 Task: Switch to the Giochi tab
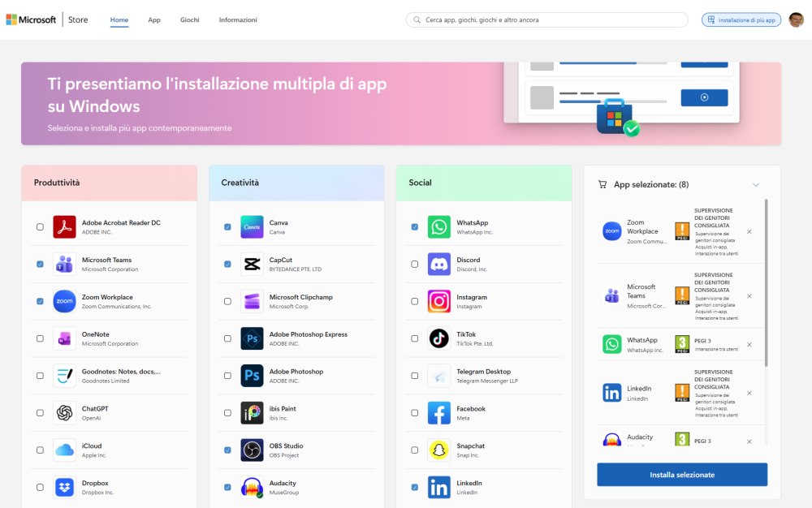coord(189,19)
